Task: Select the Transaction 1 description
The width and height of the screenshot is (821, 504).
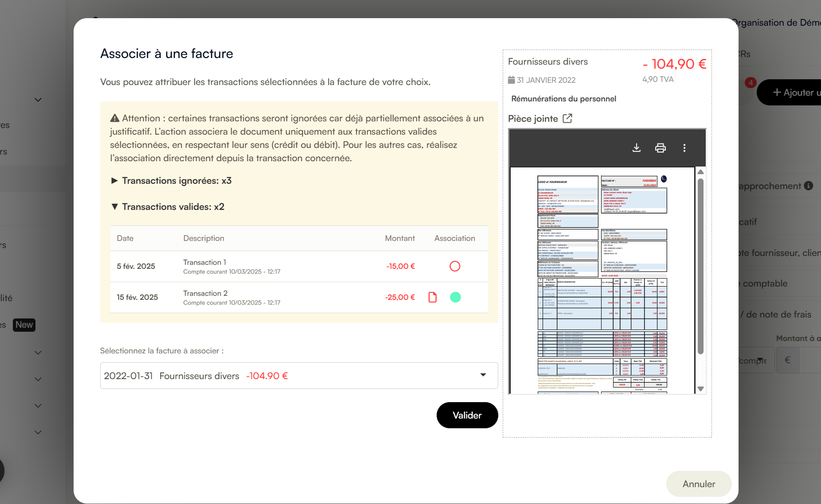Action: coord(204,262)
